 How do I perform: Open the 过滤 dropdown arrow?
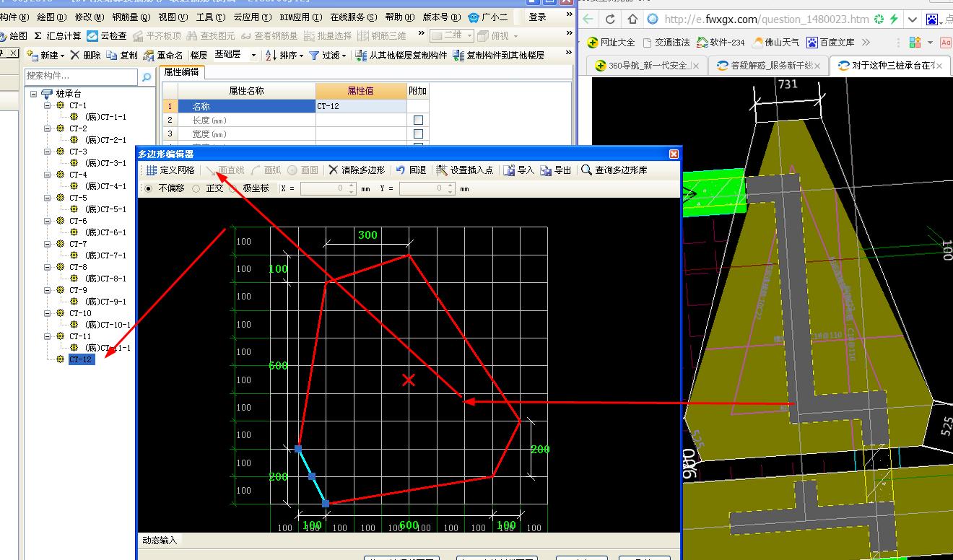[x=343, y=56]
